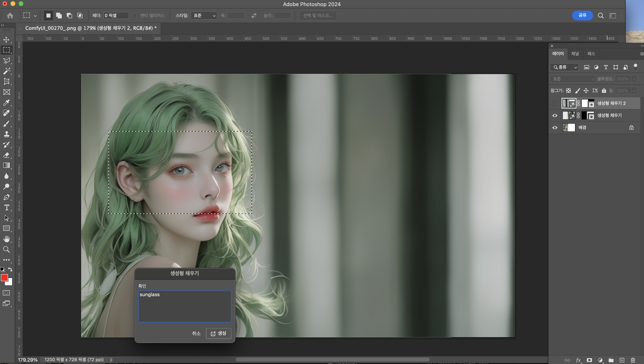This screenshot has height=364, width=644.
Task: Select the Hand tool
Action: (x=6, y=239)
